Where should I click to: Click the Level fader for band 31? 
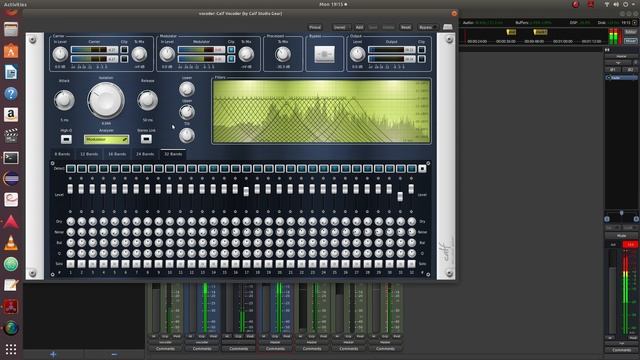400,197
